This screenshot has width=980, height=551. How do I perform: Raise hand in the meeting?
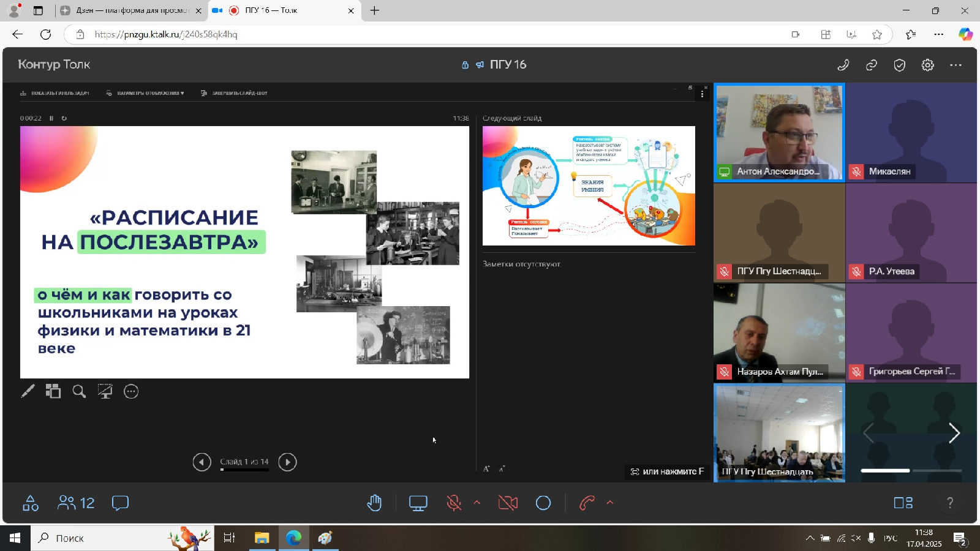point(374,503)
